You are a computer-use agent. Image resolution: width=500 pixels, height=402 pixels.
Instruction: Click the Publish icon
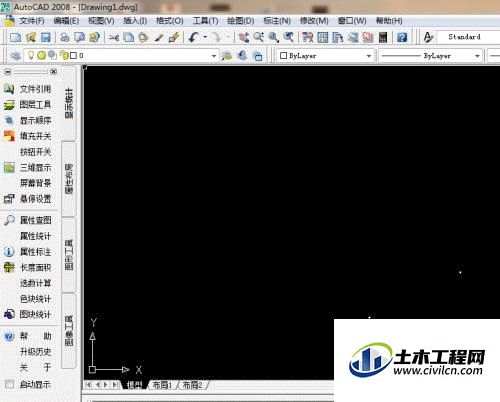coord(94,37)
